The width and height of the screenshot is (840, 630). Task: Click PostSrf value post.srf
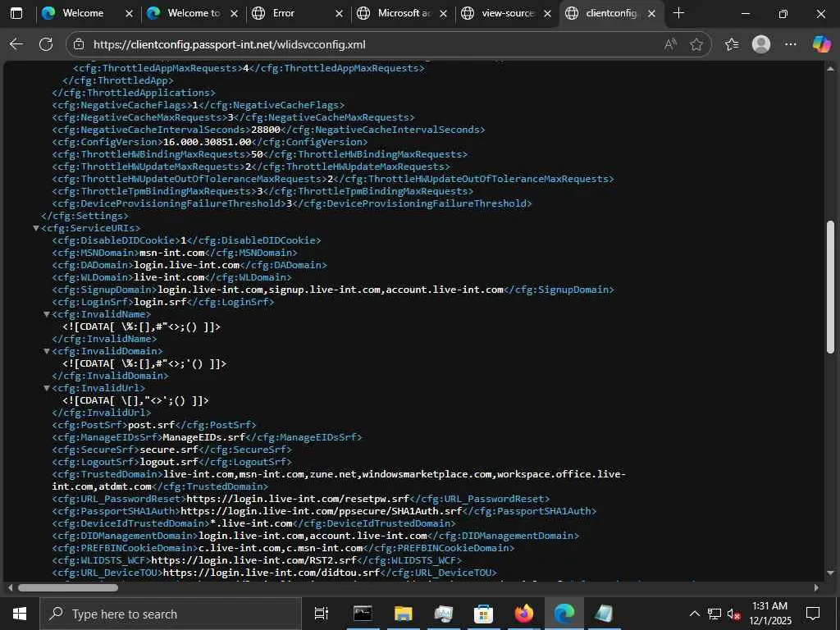point(152,426)
